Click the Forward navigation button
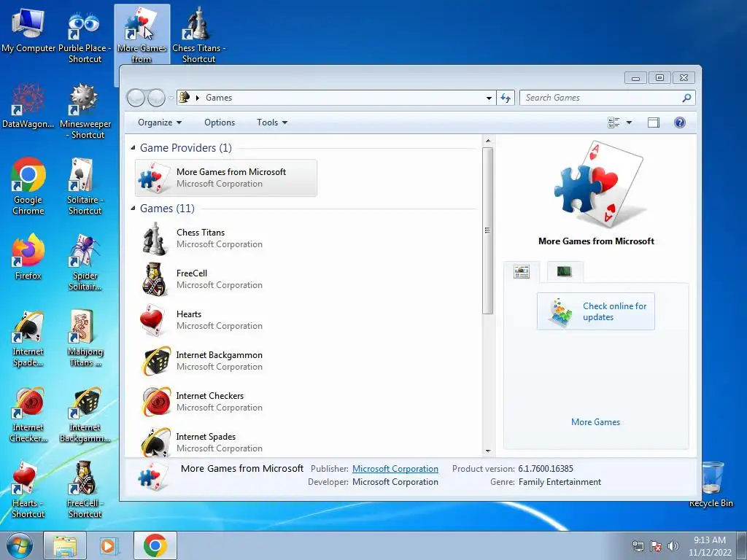 point(156,98)
